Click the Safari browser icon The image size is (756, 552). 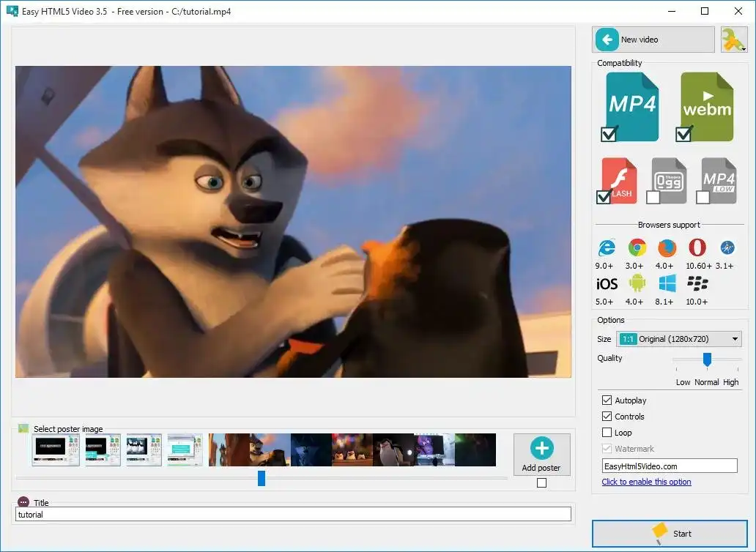[x=727, y=247]
